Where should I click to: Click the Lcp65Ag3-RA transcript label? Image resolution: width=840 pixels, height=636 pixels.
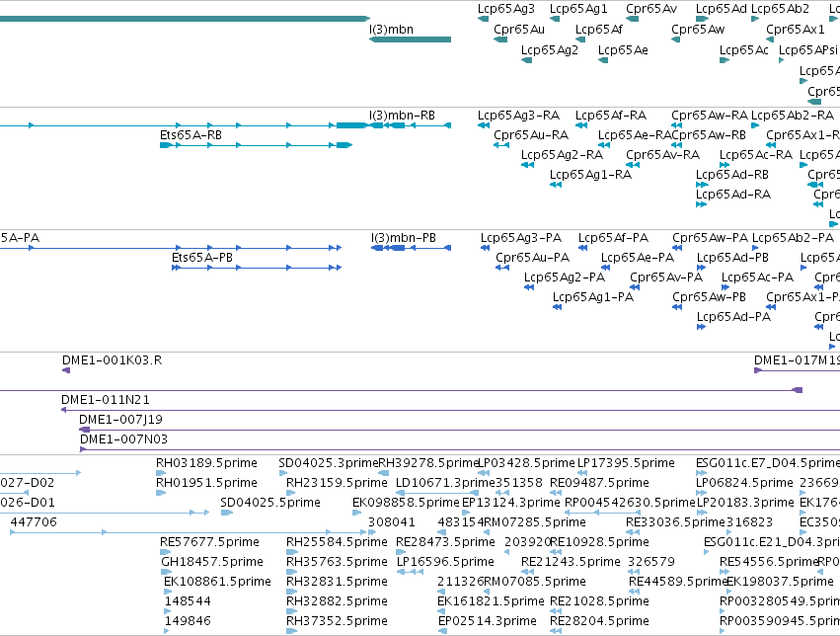[x=518, y=116]
